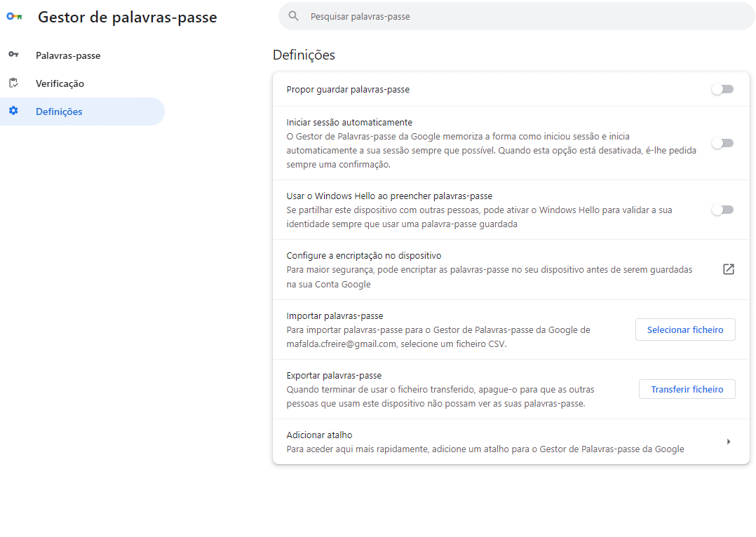
Task: Click the Gestor de palavras-passe title
Action: [128, 17]
